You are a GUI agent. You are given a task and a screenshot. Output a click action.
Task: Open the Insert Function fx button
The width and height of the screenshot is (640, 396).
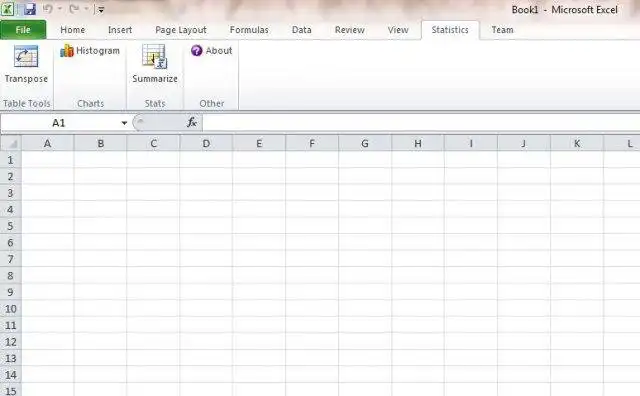click(x=191, y=122)
